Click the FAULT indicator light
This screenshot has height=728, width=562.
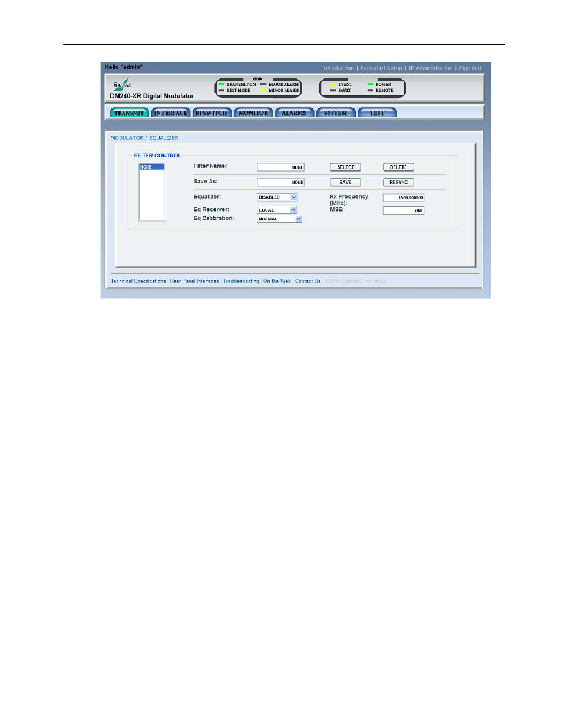pyautogui.click(x=333, y=91)
